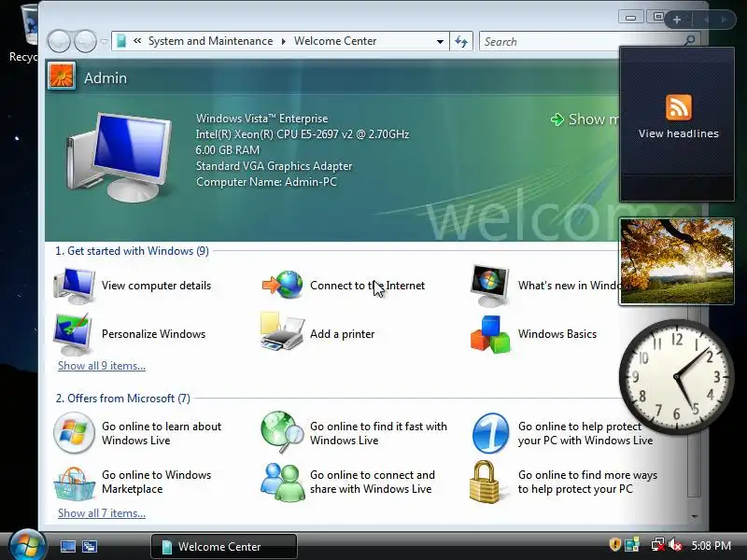Click Computer Name: Admin-PC text
Viewport: 747px width, 560px height.
(x=266, y=182)
